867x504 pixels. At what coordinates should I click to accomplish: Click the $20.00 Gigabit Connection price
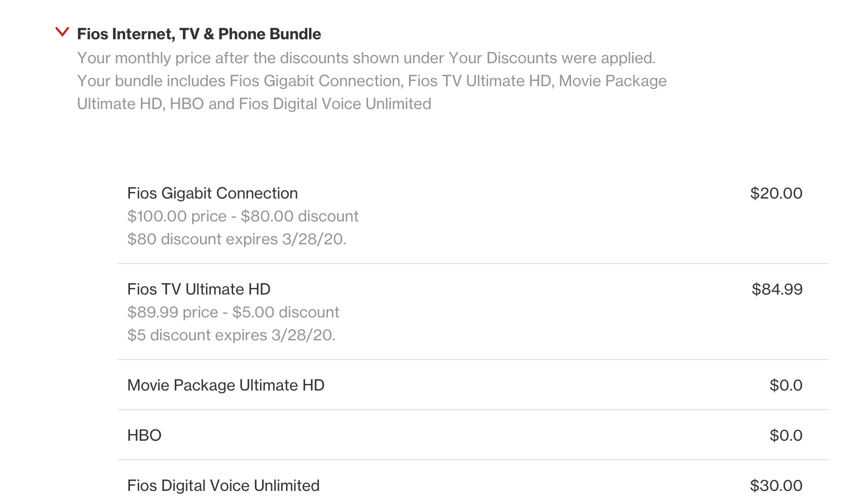[x=776, y=193]
